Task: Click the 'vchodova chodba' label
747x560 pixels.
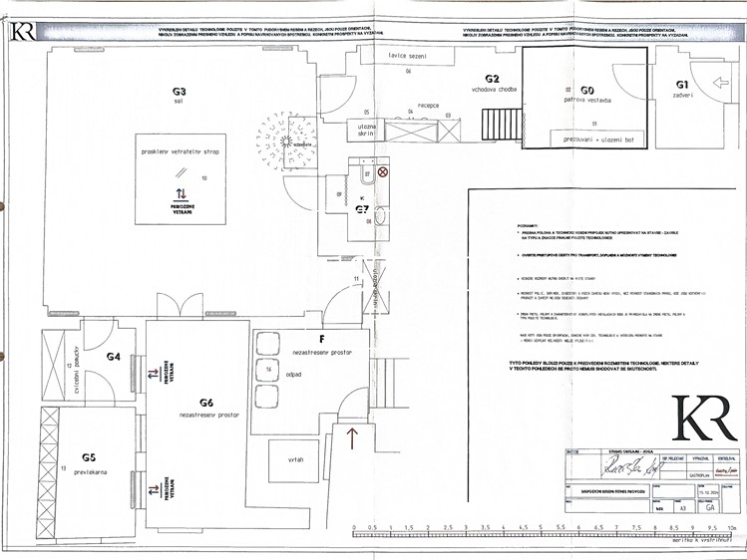Action: [494, 89]
